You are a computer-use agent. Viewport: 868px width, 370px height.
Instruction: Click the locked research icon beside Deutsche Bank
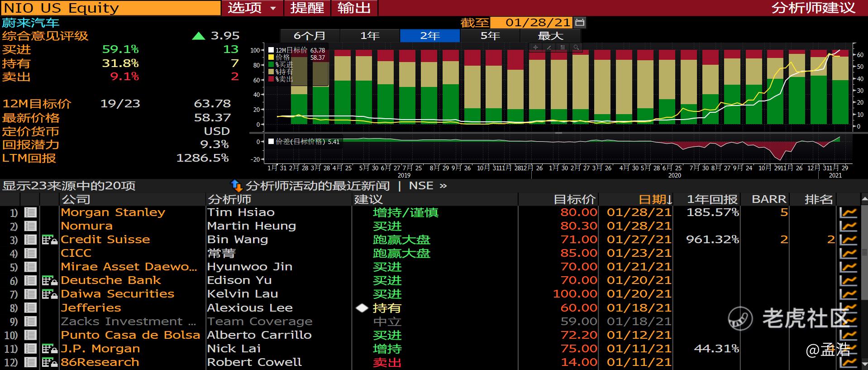(49, 281)
